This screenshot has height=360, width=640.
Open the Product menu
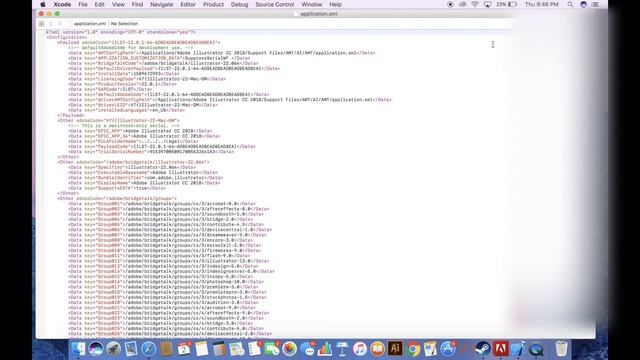[x=213, y=4]
